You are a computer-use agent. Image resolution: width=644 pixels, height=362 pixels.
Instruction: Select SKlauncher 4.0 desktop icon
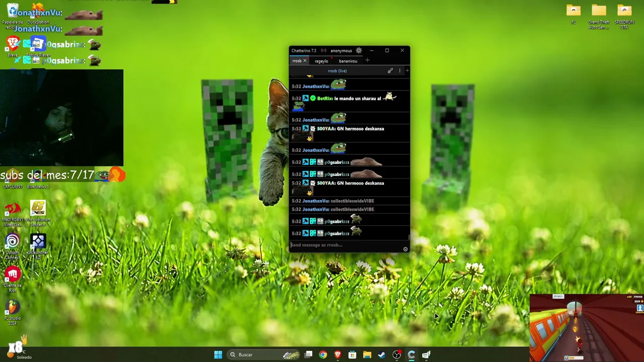(38, 247)
